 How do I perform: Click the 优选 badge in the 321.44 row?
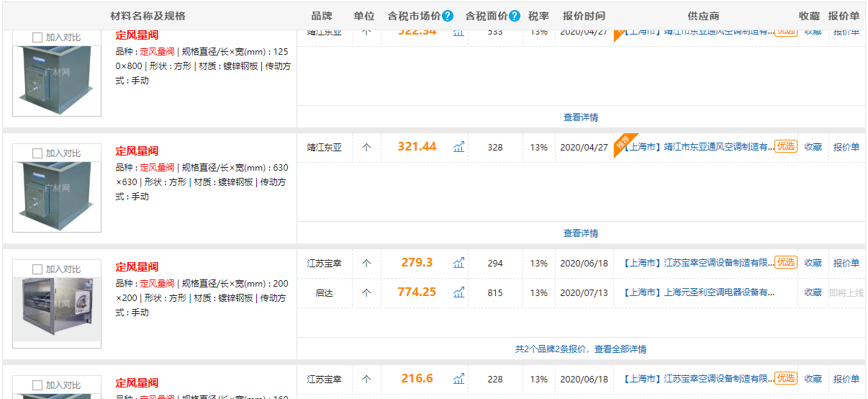(x=786, y=146)
